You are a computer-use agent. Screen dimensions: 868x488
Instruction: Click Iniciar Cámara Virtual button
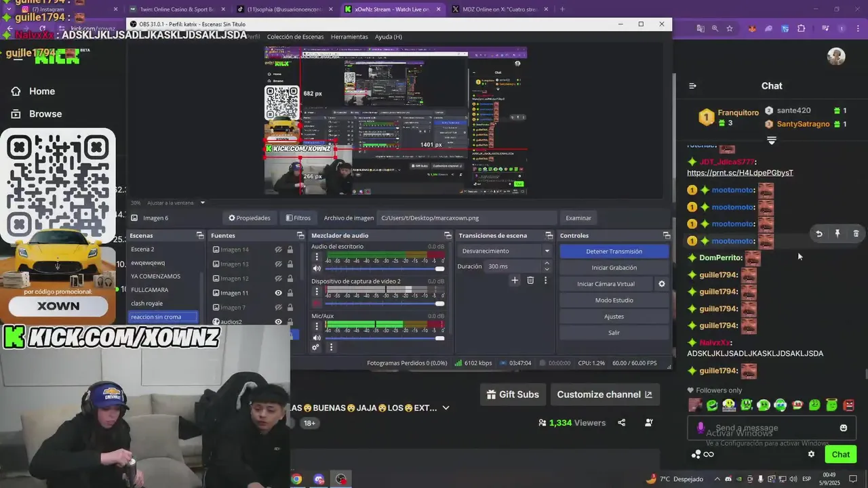(x=606, y=283)
